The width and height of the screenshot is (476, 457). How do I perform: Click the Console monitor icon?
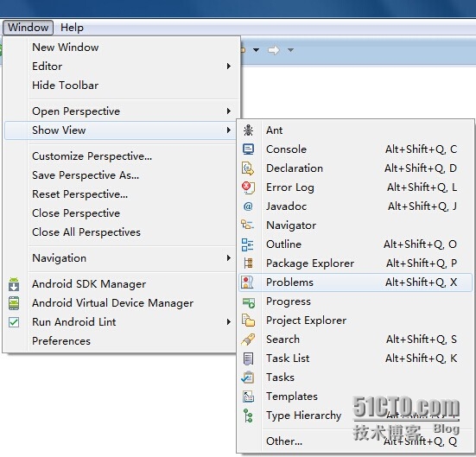(248, 149)
